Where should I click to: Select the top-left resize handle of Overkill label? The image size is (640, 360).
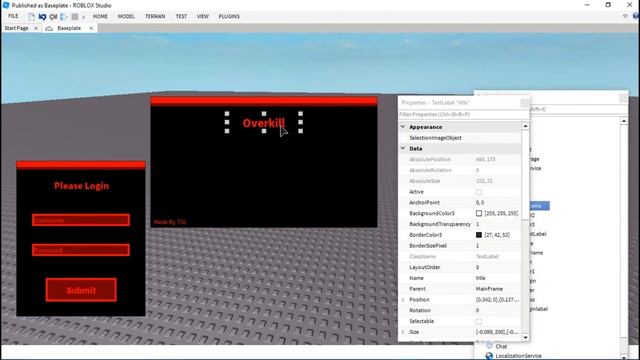pyautogui.click(x=227, y=114)
